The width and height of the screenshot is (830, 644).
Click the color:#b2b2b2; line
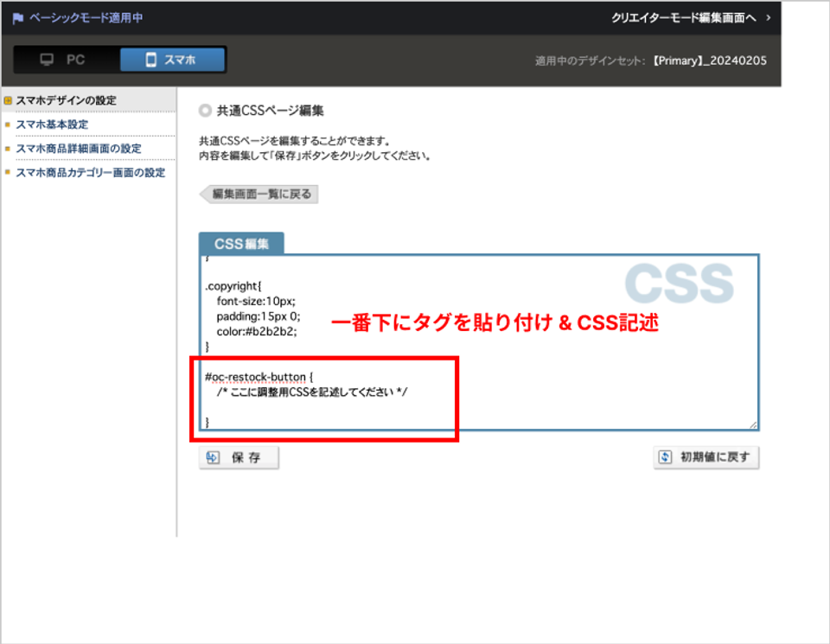(257, 332)
